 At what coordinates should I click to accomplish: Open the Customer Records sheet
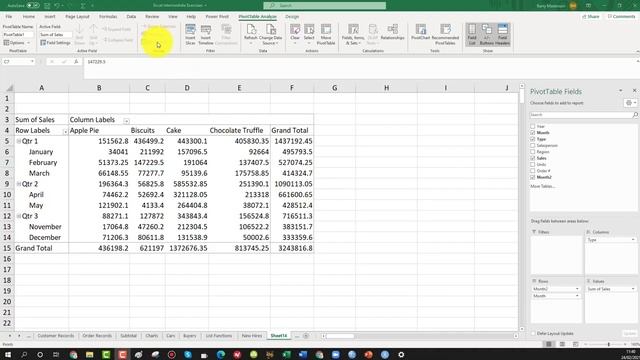[56, 336]
